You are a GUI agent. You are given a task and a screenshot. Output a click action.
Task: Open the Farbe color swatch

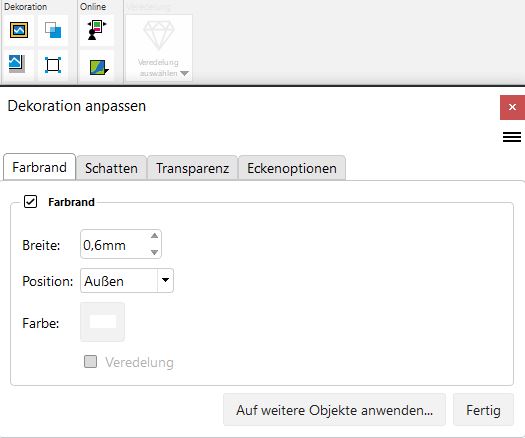point(102,322)
